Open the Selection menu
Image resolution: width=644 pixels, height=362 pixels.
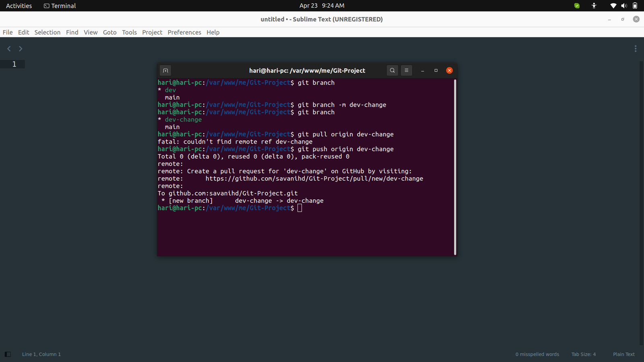[47, 32]
